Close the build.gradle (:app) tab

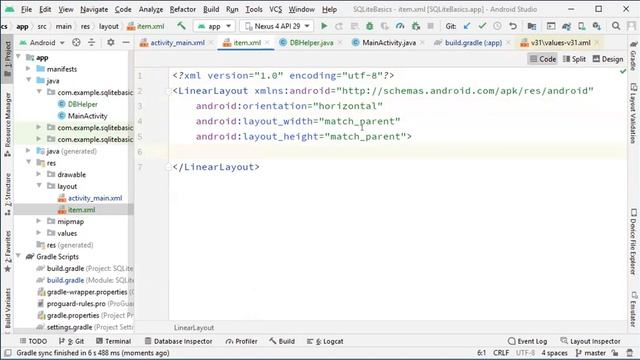point(508,42)
